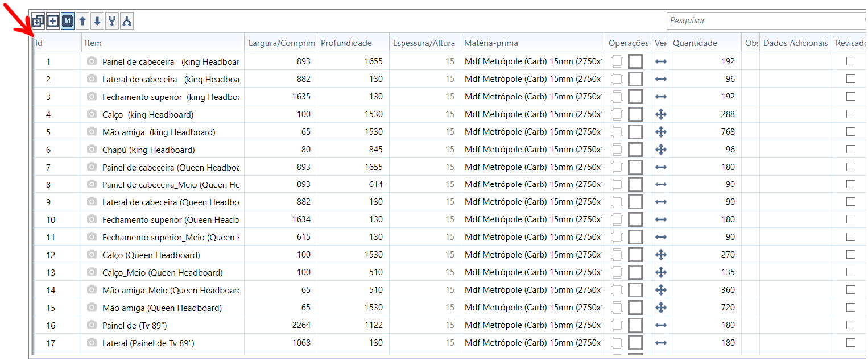The width and height of the screenshot is (868, 361).
Task: Sort by the Id column header
Action: (57, 43)
